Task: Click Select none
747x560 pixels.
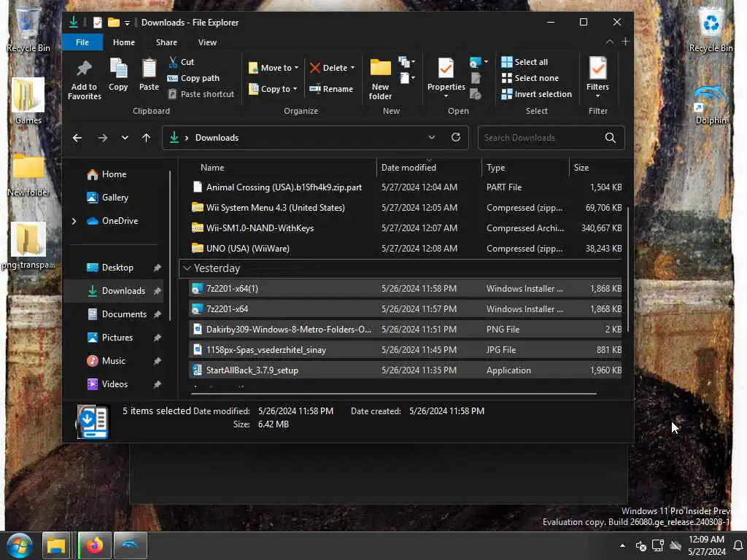Action: point(530,78)
